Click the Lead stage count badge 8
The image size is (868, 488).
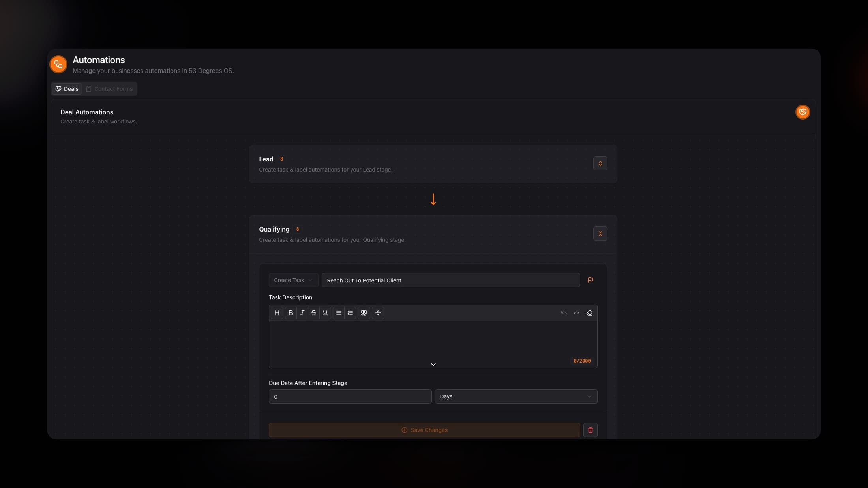pos(281,159)
